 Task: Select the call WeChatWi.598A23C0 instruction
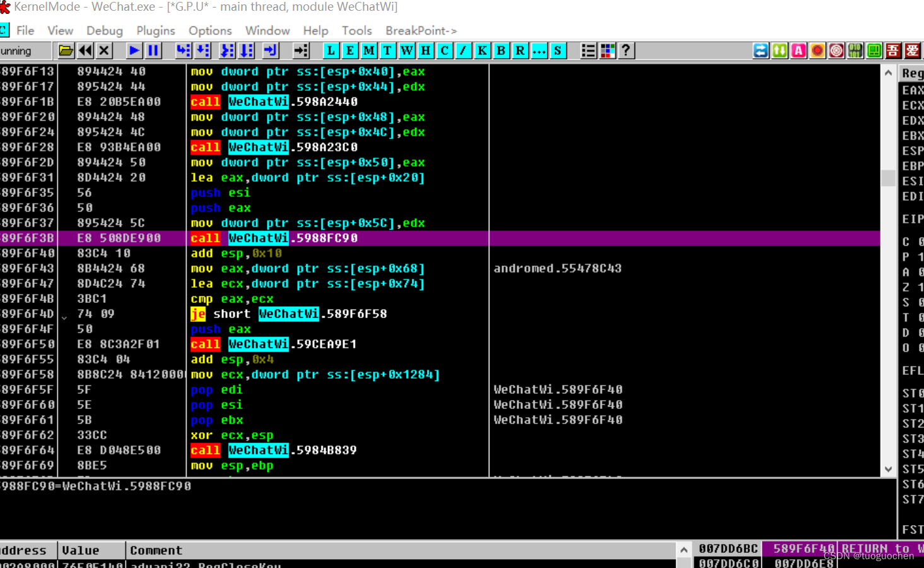(274, 147)
